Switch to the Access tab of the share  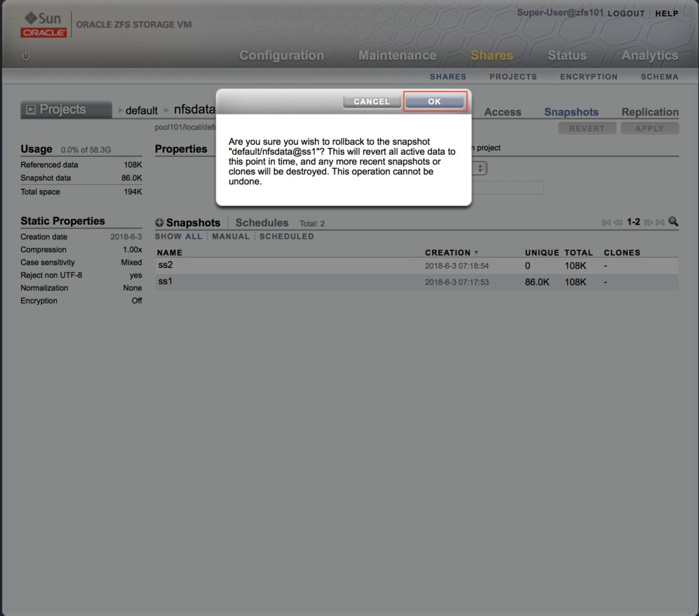point(503,112)
